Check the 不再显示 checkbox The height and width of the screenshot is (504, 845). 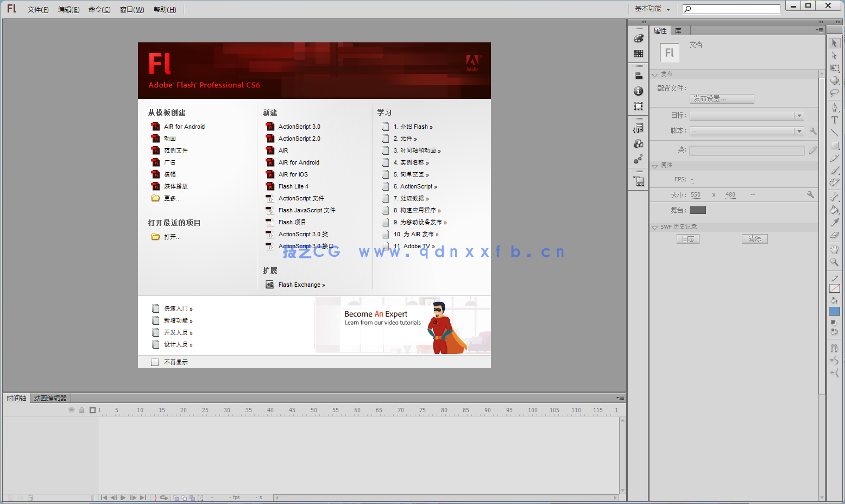pos(155,362)
